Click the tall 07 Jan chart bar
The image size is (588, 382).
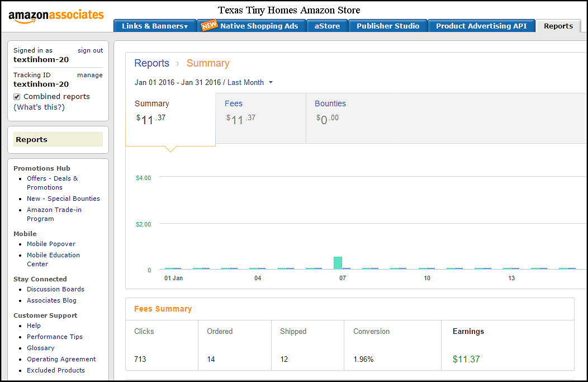point(338,262)
